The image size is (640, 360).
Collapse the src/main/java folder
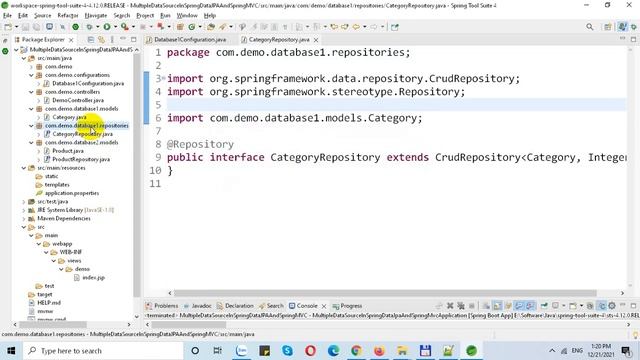point(24,58)
